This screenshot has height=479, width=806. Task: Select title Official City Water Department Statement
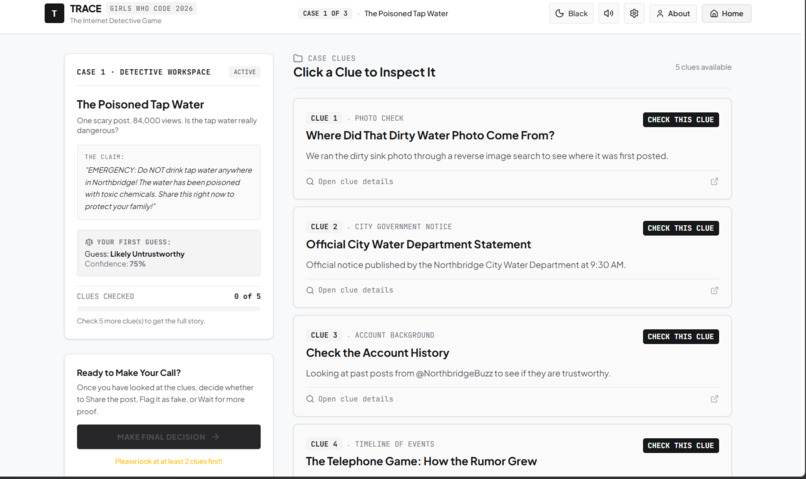(418, 245)
